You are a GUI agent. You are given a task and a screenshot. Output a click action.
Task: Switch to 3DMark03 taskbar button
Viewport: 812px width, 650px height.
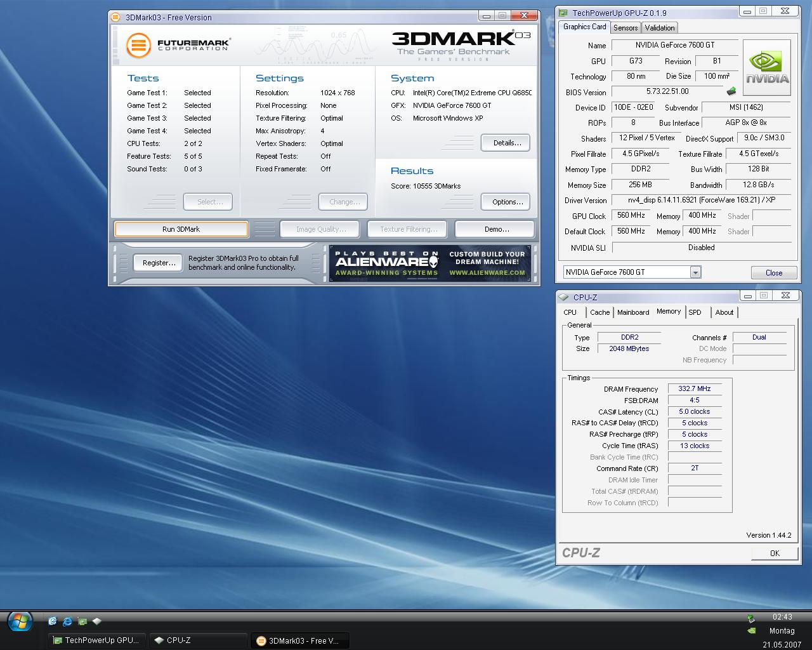click(x=299, y=640)
